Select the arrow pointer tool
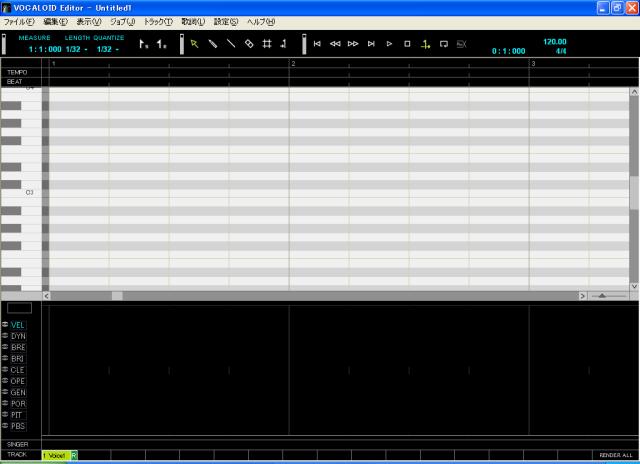Image resolution: width=640 pixels, height=464 pixels. click(194, 44)
